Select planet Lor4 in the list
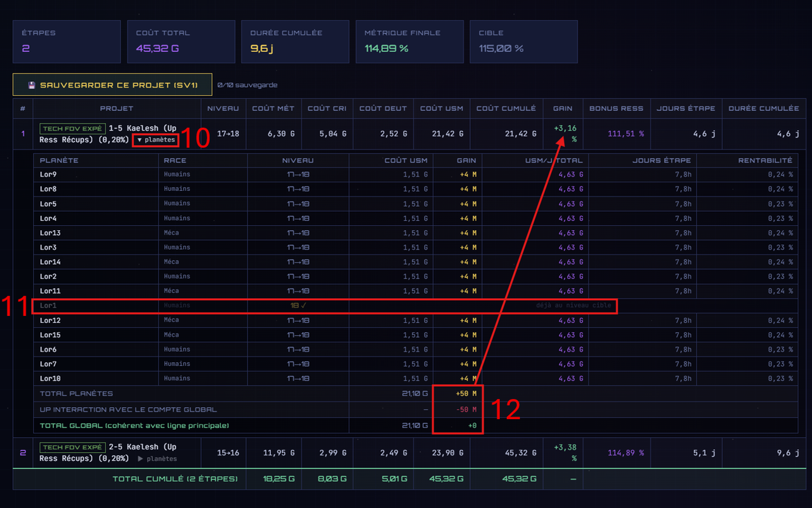812x508 pixels. tap(48, 218)
